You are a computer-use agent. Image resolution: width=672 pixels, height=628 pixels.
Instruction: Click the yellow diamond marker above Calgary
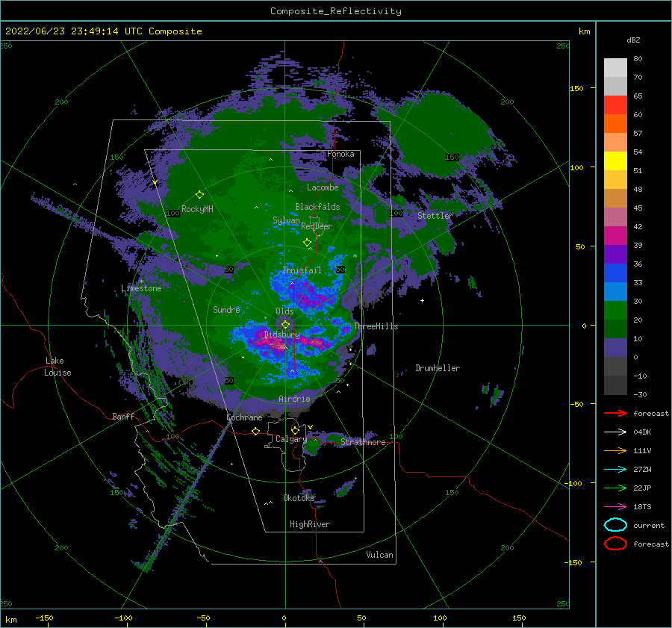point(295,430)
